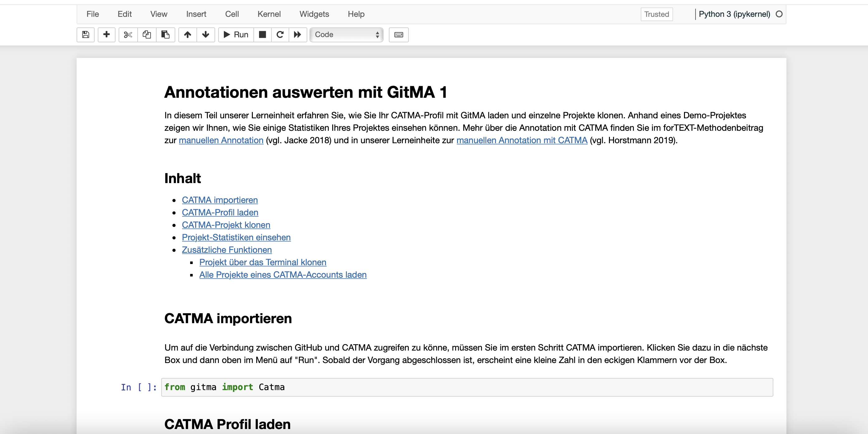Click the 'CATMA Profil laden' section heading
The image size is (868, 434).
click(x=228, y=424)
